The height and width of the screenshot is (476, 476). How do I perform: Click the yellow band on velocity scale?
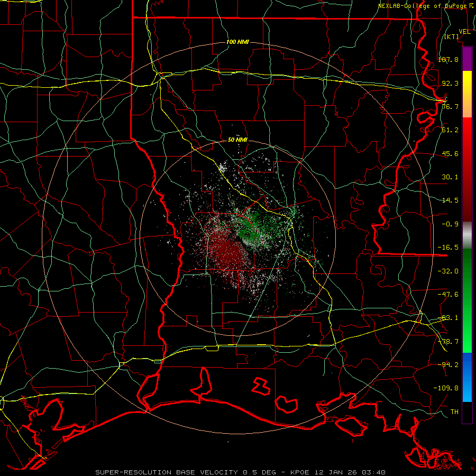tap(467, 94)
